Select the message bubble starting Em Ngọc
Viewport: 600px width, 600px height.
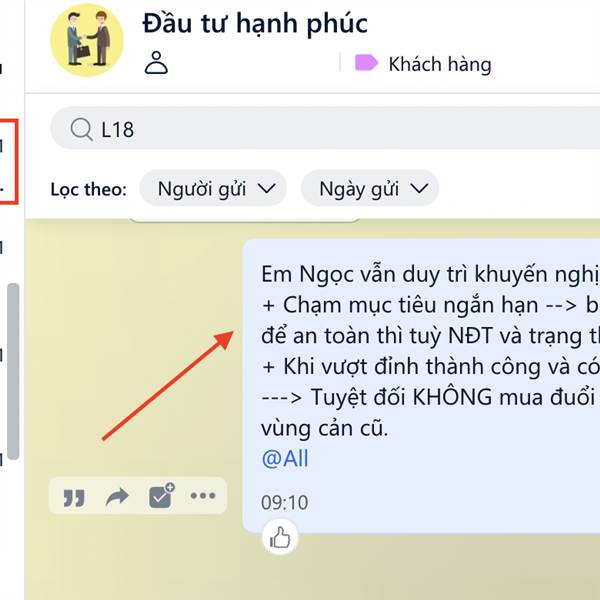(x=421, y=386)
